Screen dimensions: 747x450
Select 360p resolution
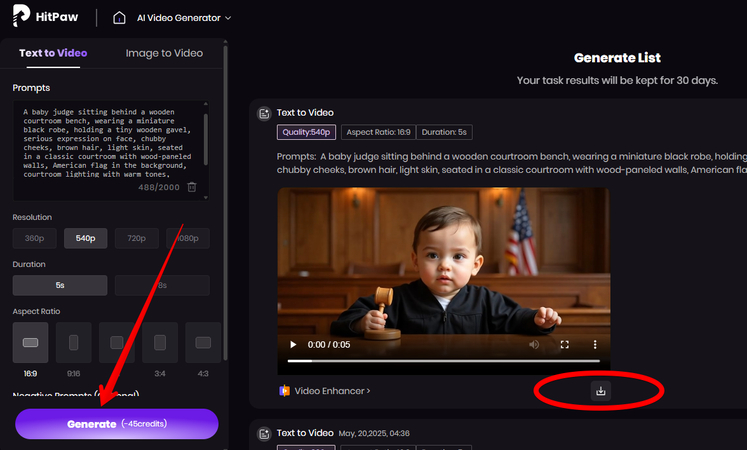click(x=34, y=238)
